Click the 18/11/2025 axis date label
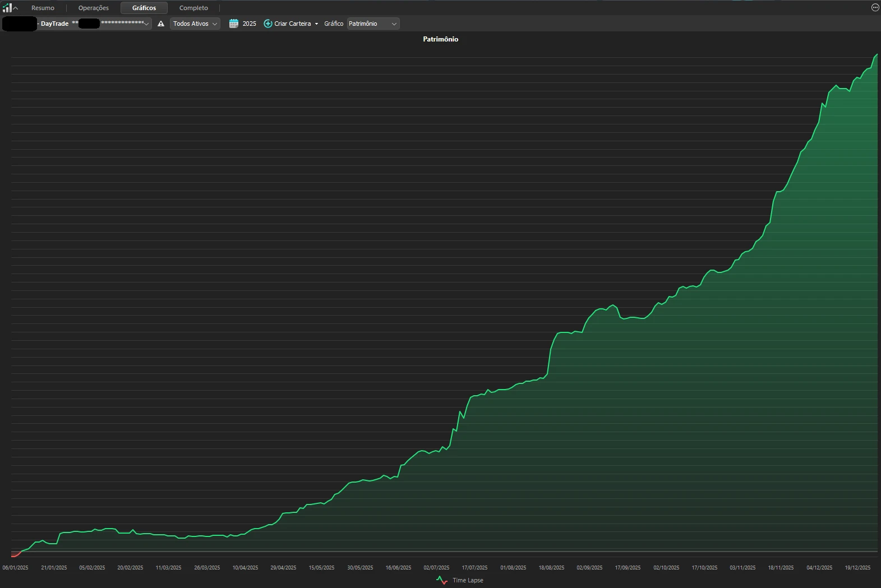The height and width of the screenshot is (588, 881). 781,567
